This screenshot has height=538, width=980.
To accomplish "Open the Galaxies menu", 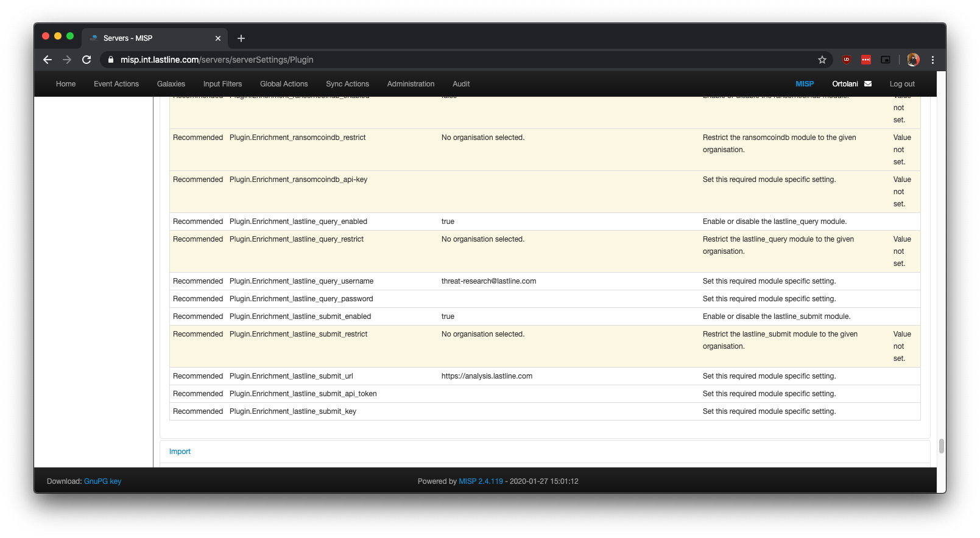I will point(171,84).
